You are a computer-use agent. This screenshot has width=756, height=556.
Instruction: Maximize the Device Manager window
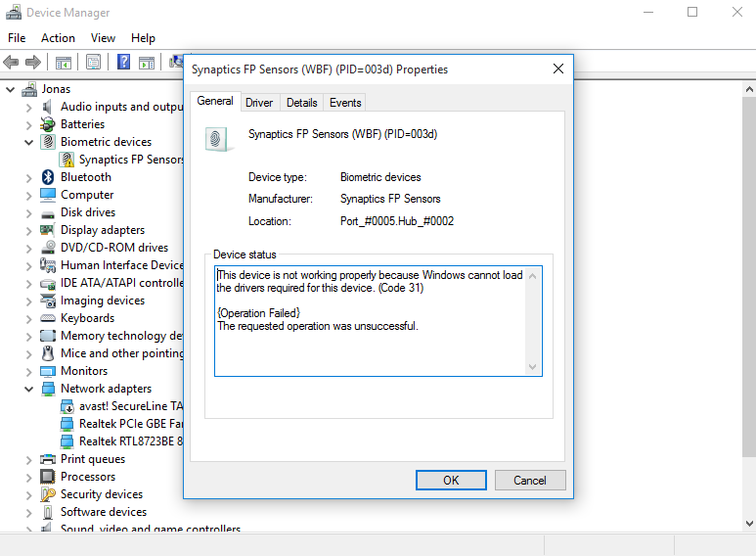pyautogui.click(x=692, y=12)
